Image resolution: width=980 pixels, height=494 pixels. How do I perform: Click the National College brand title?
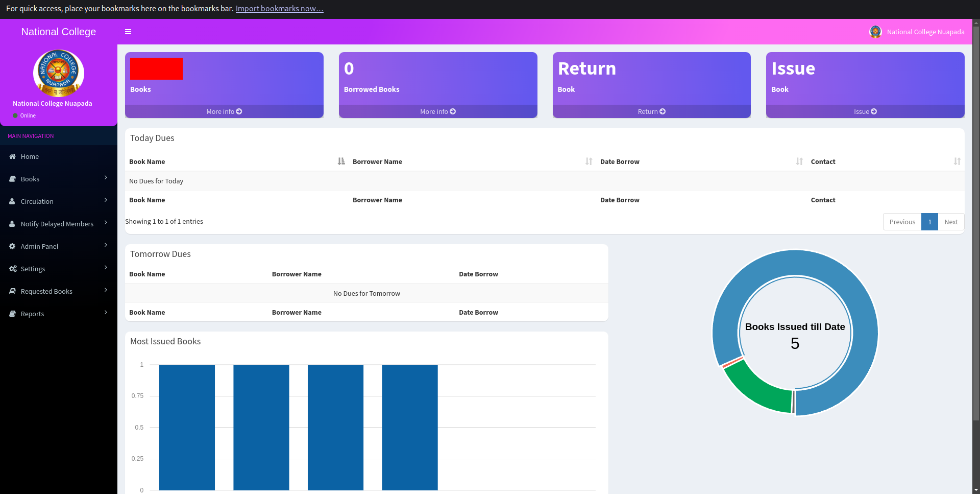59,32
